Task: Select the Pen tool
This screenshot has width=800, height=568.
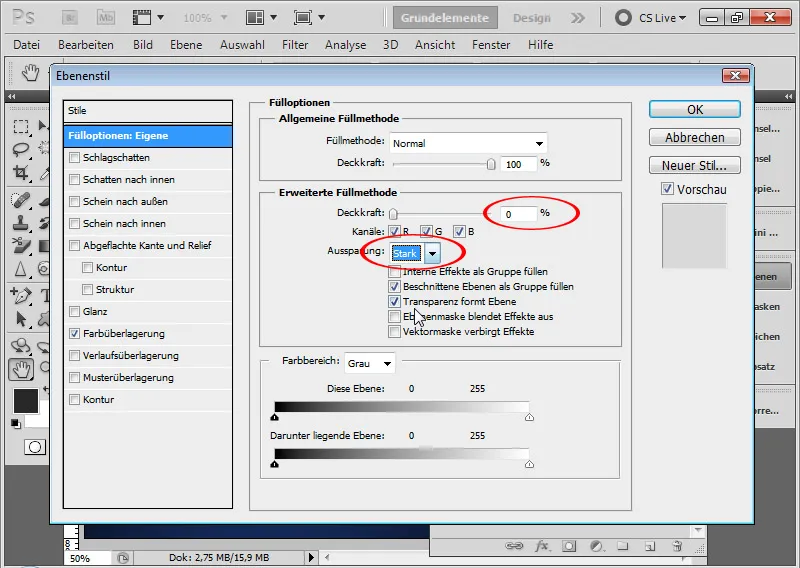Action: click(21, 295)
